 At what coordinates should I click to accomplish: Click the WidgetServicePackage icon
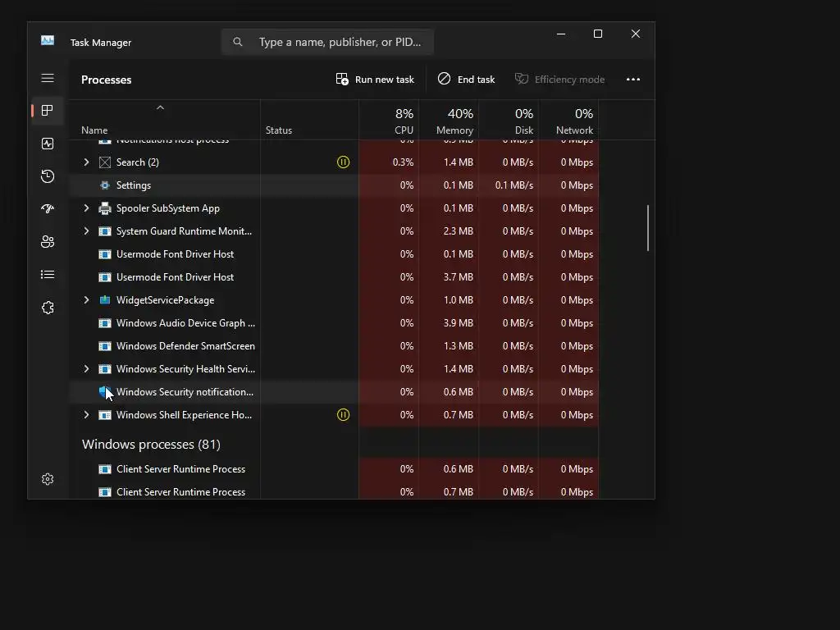(105, 300)
